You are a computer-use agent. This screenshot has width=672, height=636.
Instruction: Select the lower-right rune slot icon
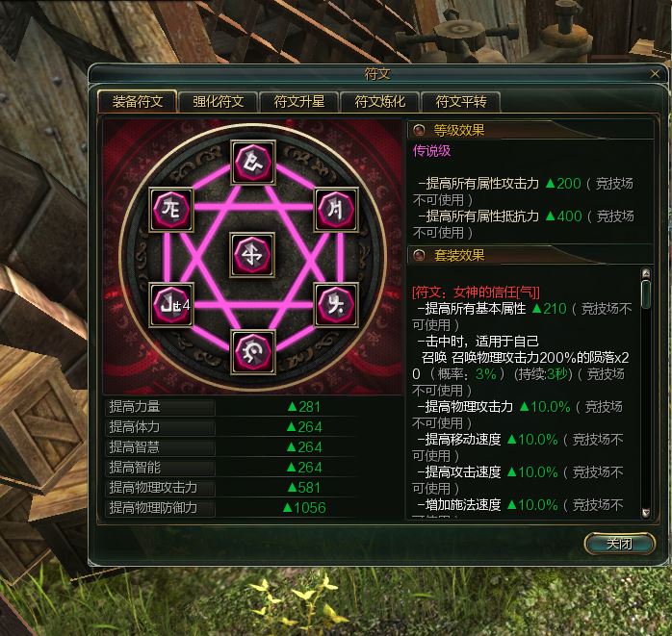point(336,305)
